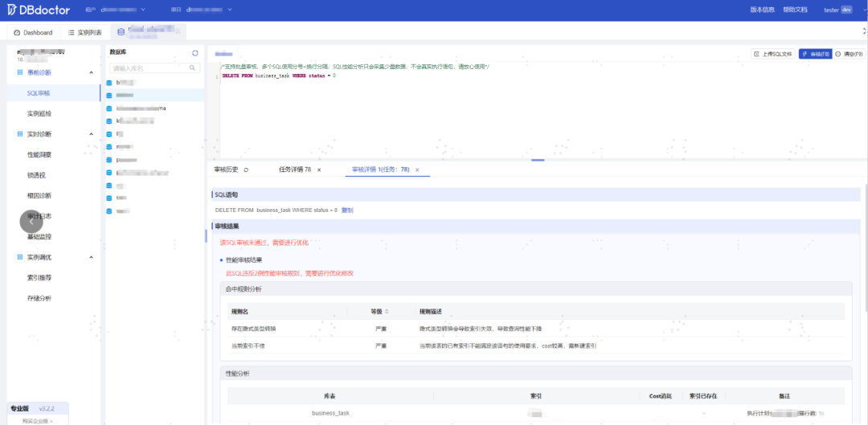Open 版本信息 version info

762,10
